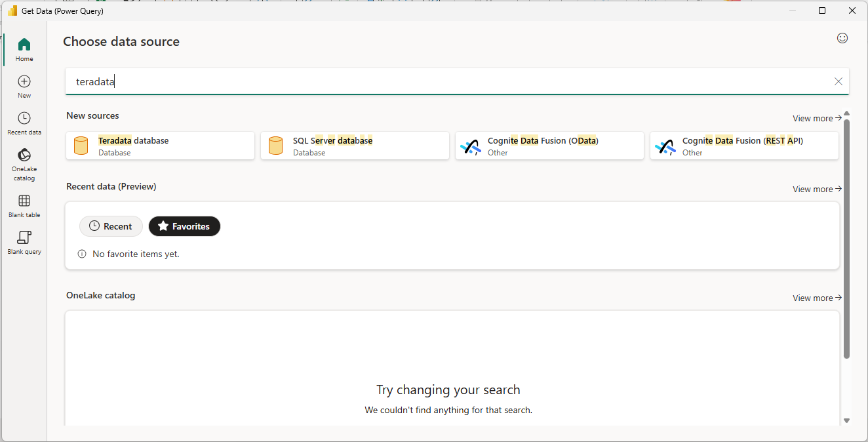Click 'No favorite items yet.' text
The width and height of the screenshot is (868, 442).
(x=136, y=254)
